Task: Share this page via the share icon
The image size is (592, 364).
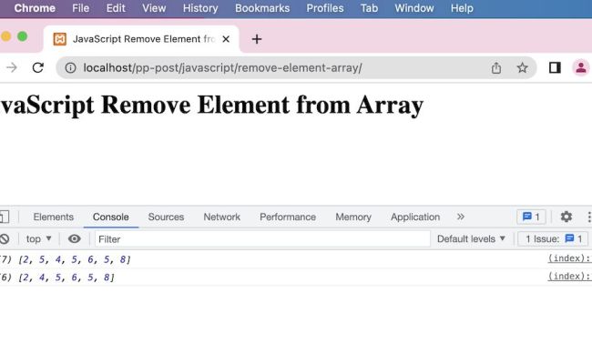Action: coord(496,68)
